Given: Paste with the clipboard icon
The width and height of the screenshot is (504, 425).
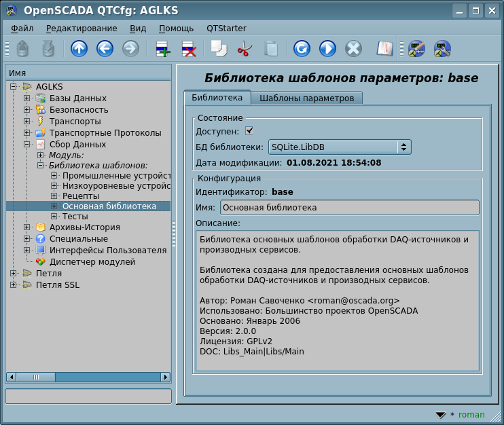Looking at the screenshot, I should tap(270, 49).
